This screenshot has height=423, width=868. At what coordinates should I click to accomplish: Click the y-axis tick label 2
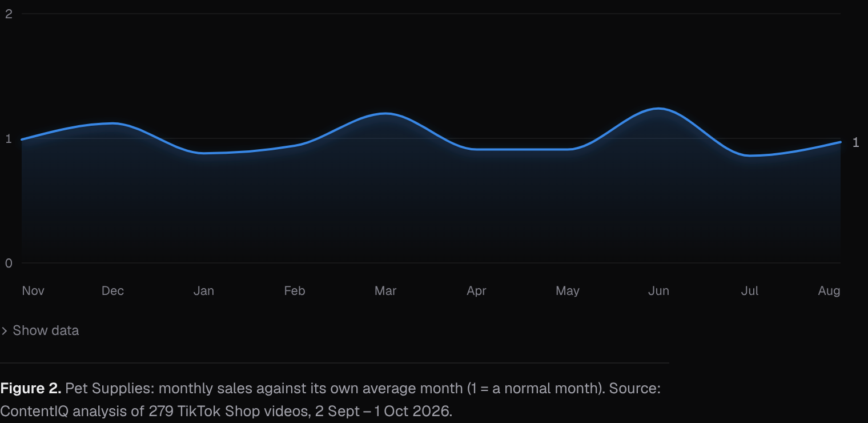coord(9,14)
